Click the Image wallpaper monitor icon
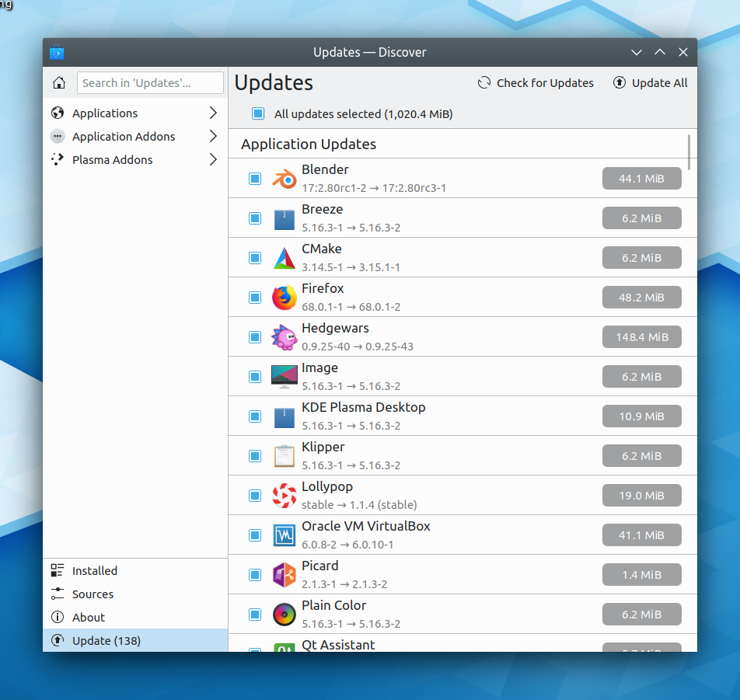The width and height of the screenshot is (740, 700). click(284, 377)
